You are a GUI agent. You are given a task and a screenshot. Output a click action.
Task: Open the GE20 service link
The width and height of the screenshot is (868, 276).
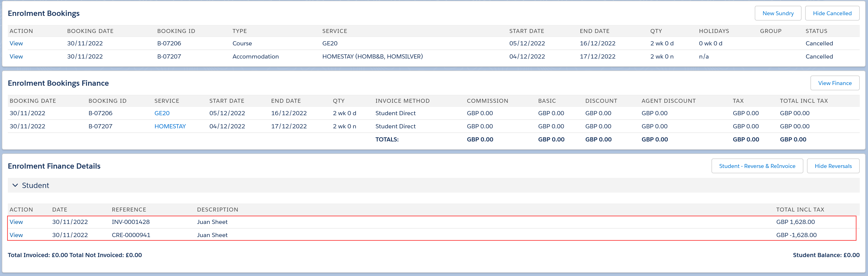[x=162, y=113]
